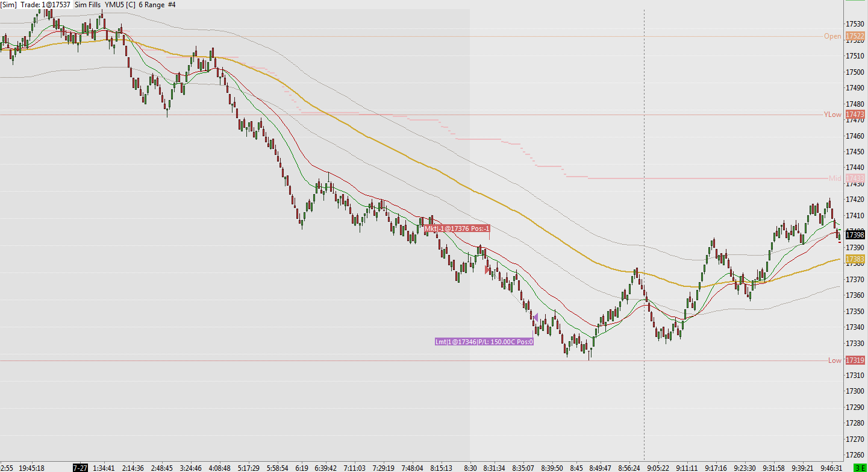Click the 17370 price scale label

coord(855,280)
